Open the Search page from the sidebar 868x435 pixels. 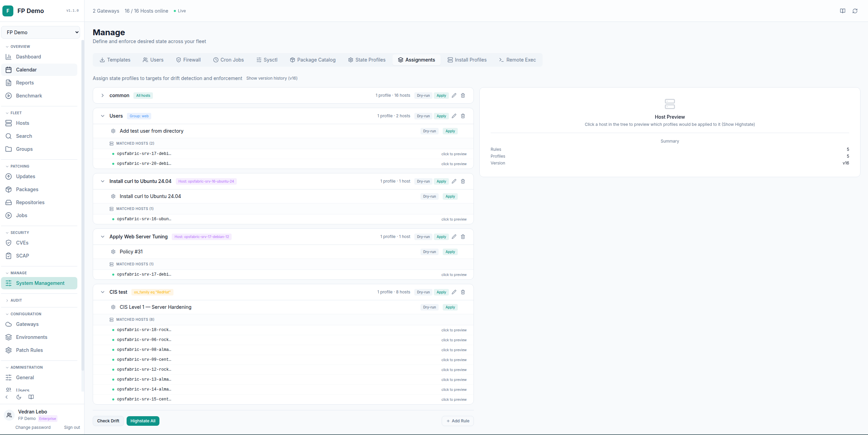click(x=24, y=136)
